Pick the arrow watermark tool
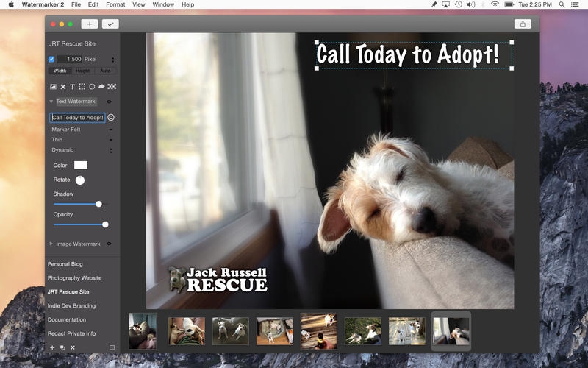 (x=101, y=87)
